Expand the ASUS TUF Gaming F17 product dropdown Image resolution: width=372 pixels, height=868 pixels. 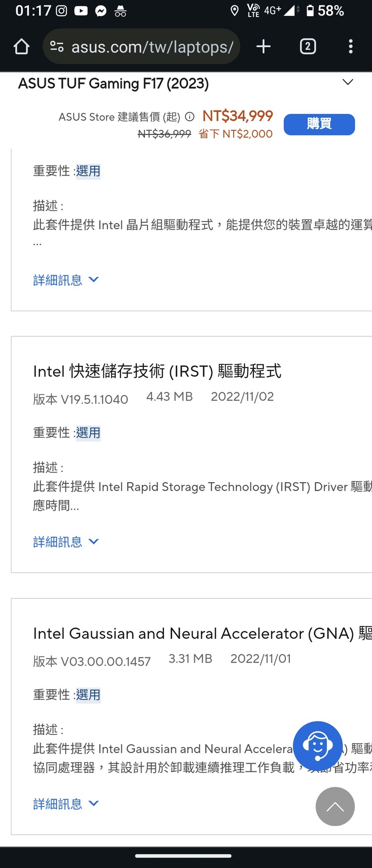pyautogui.click(x=348, y=82)
